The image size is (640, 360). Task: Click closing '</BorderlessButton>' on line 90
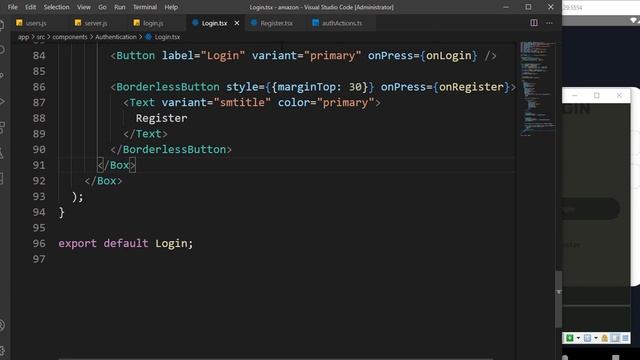(171, 149)
